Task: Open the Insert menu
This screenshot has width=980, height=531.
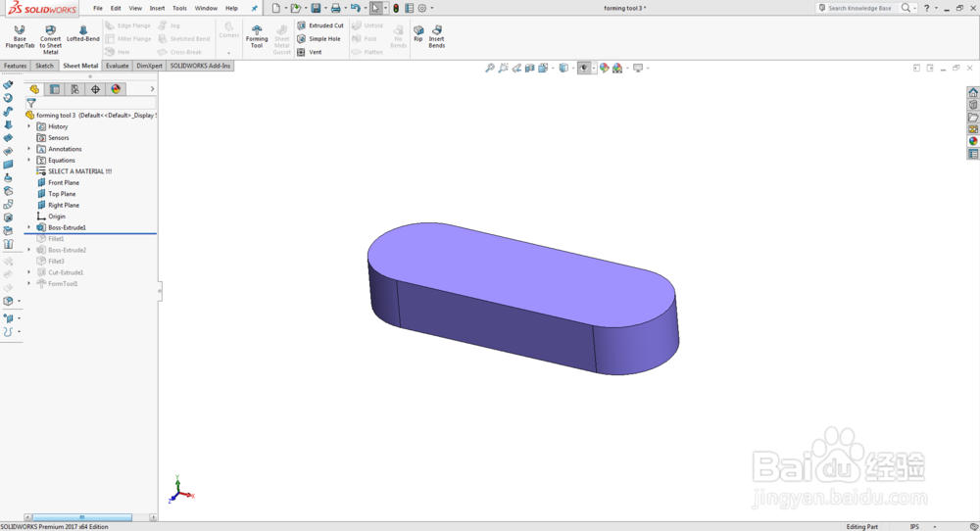Action: point(157,8)
